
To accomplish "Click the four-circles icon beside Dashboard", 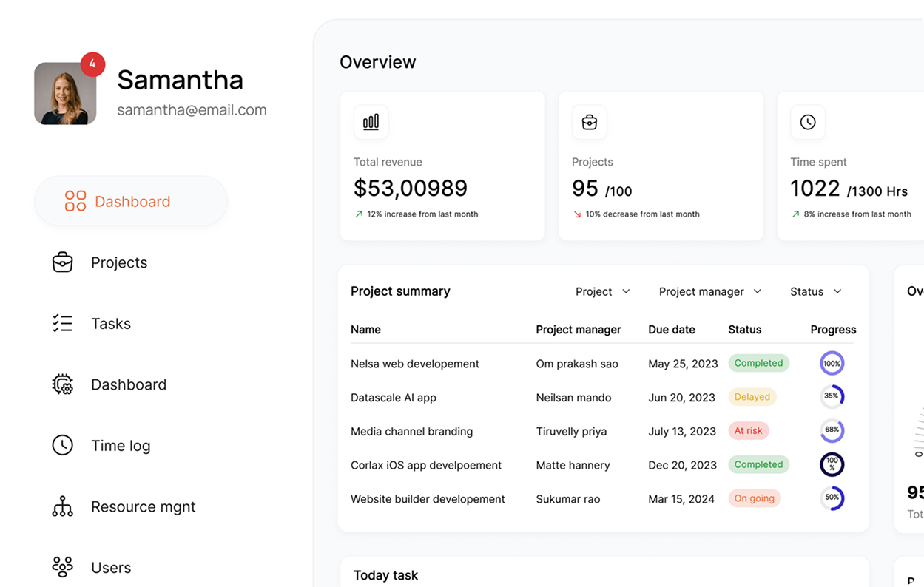I will click(75, 201).
